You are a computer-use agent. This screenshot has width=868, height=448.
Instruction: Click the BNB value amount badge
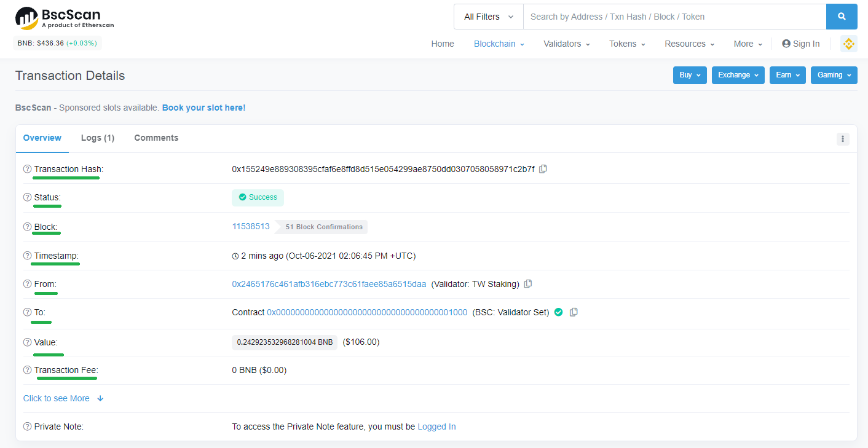tap(285, 342)
